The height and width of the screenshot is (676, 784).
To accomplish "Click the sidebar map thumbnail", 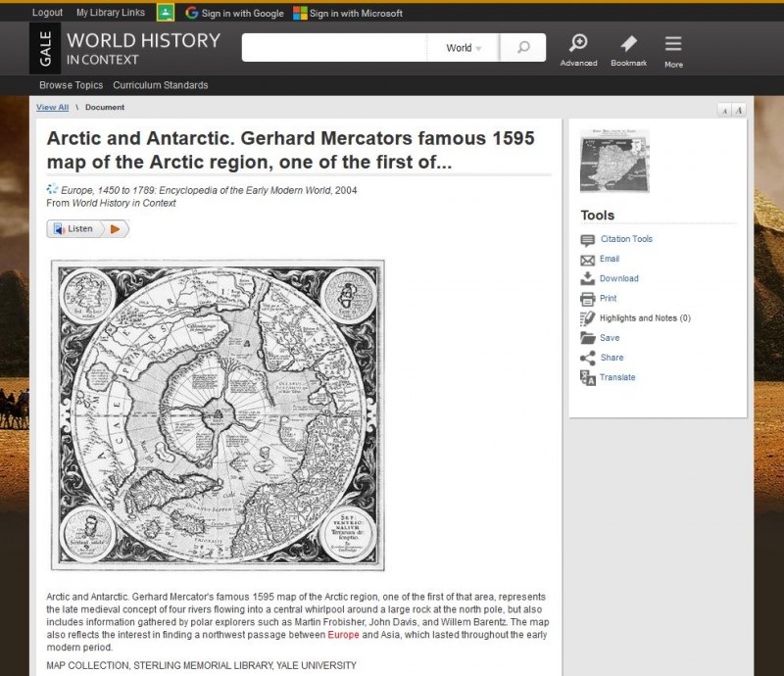I will tap(614, 161).
